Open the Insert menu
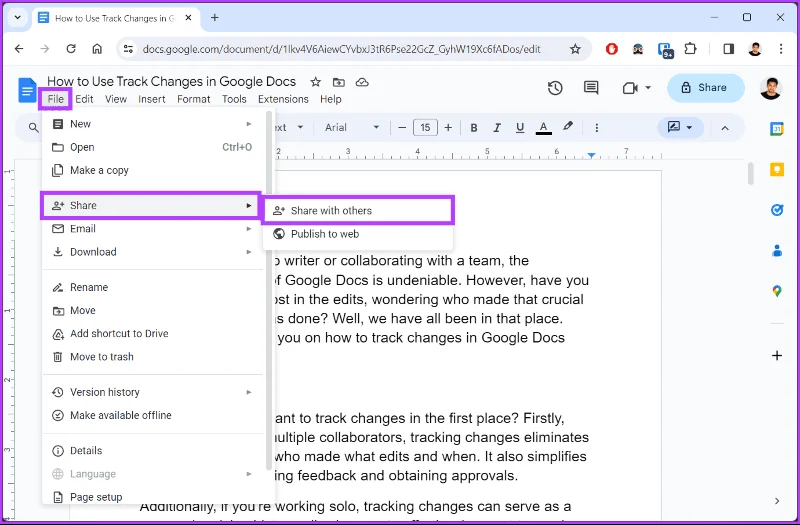This screenshot has height=525, width=800. tap(152, 99)
